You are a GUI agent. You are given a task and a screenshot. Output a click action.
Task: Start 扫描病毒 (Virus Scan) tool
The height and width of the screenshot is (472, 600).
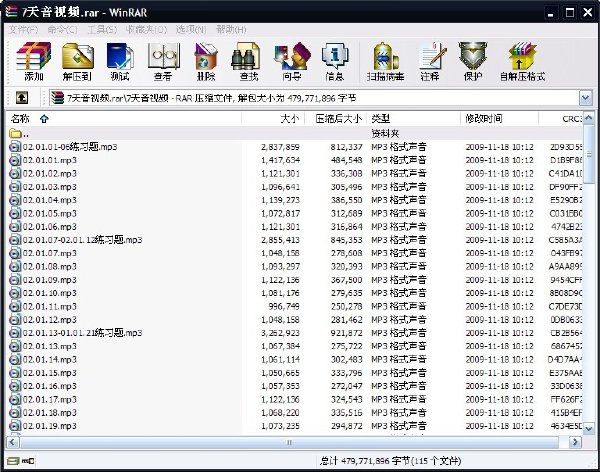[385, 61]
